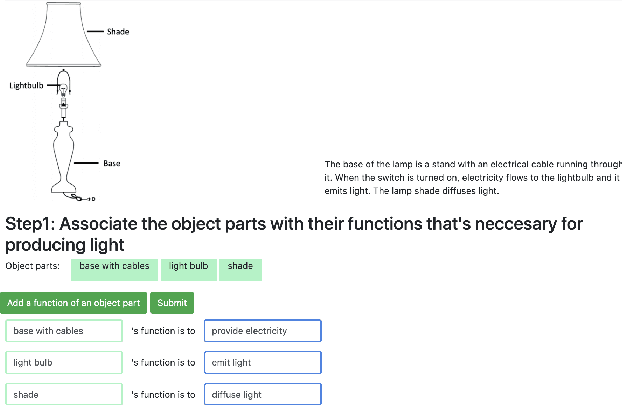Click the 'Lightbulb' label in diagram
This screenshot has height=406, width=622.
pos(26,86)
